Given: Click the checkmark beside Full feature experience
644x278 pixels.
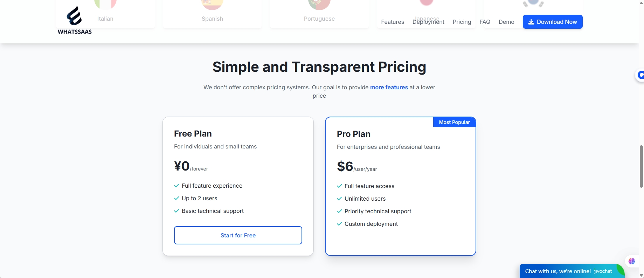Looking at the screenshot, I should 176,186.
